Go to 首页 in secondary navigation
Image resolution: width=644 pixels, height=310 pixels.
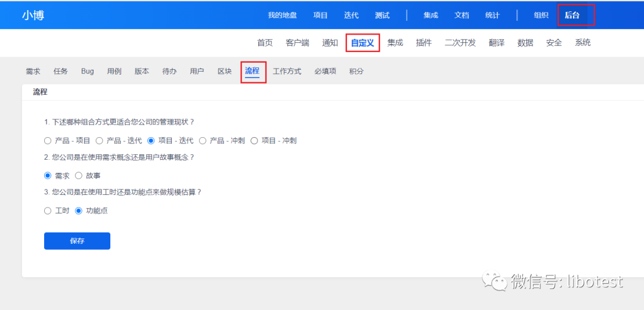point(265,43)
